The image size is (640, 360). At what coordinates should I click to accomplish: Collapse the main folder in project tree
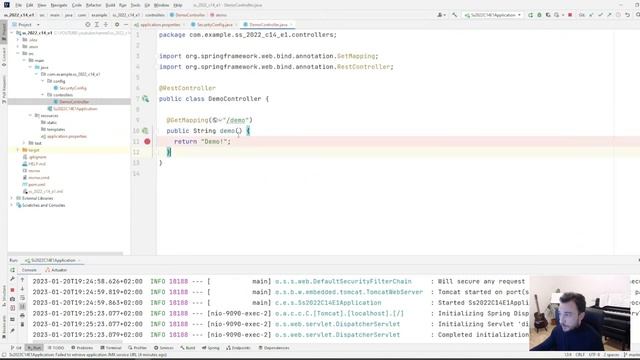point(24,60)
